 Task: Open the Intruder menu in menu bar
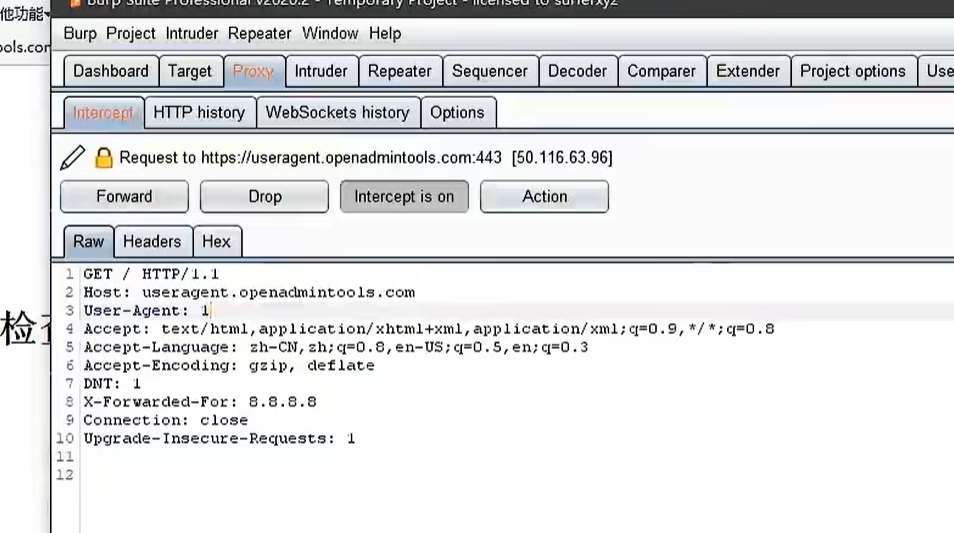[192, 33]
